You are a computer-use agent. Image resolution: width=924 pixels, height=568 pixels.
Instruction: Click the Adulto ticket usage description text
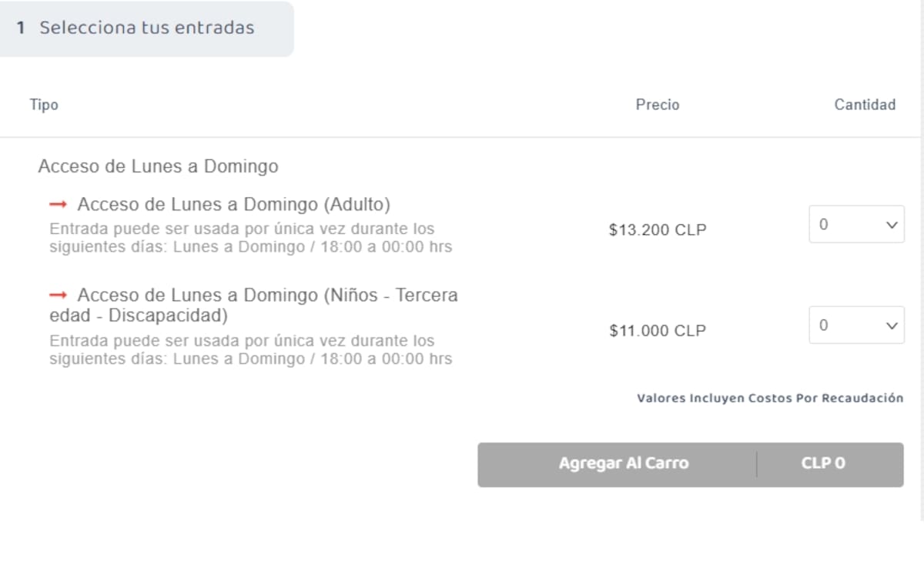(250, 238)
